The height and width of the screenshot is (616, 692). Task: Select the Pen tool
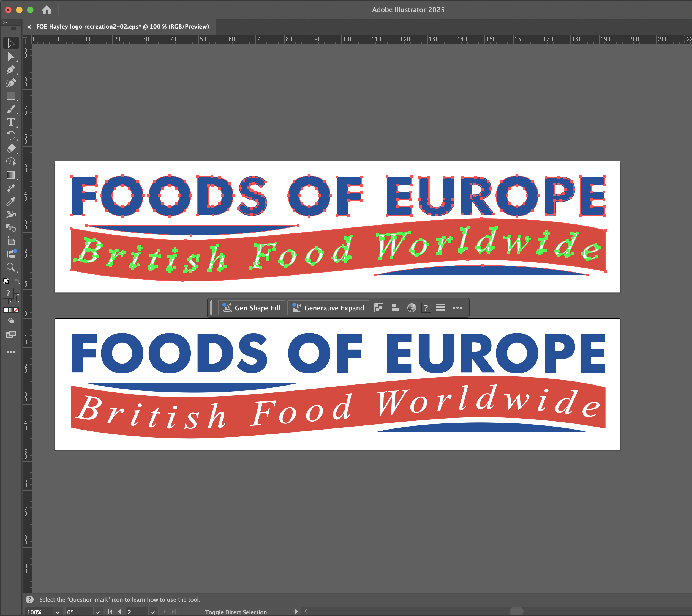pos(11,70)
